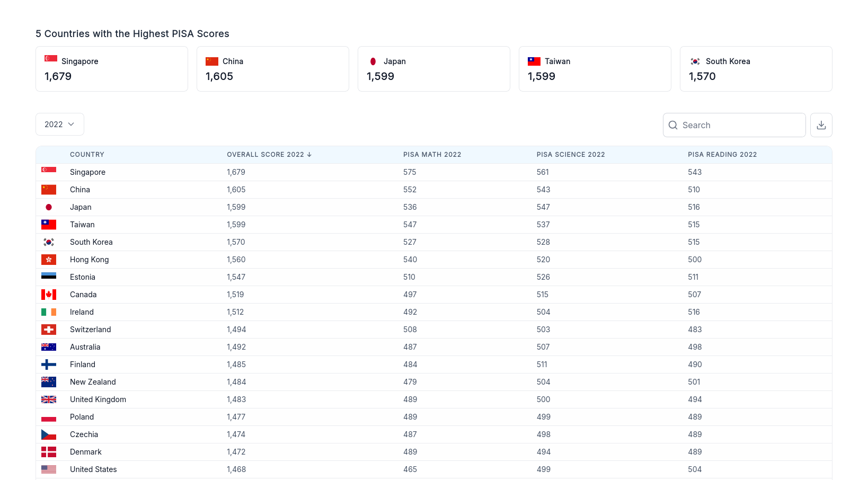Sort by PISA Reading 2022 column header
Viewport: 868px width, 480px height.
pos(722,155)
